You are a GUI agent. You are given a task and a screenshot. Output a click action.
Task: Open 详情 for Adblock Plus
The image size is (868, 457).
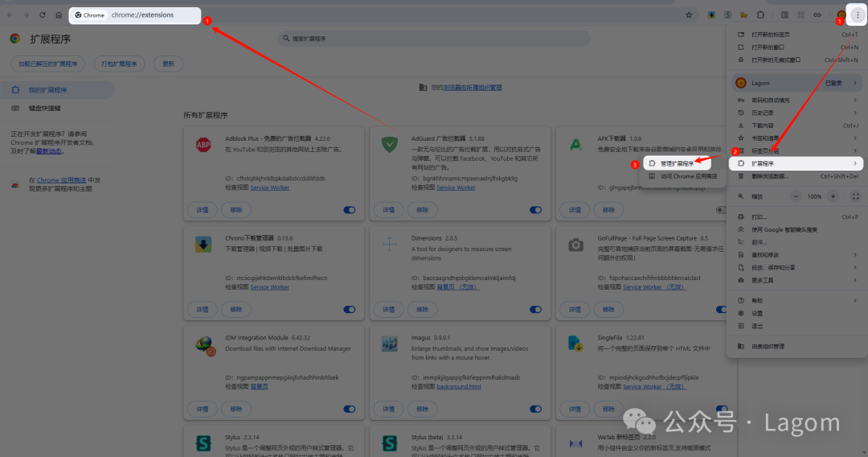click(x=203, y=210)
